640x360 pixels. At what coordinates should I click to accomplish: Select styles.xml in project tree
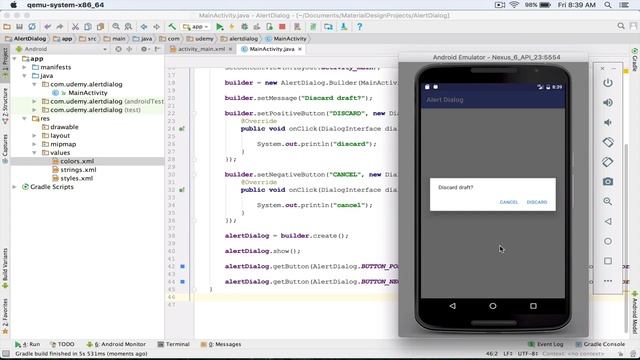(76, 178)
